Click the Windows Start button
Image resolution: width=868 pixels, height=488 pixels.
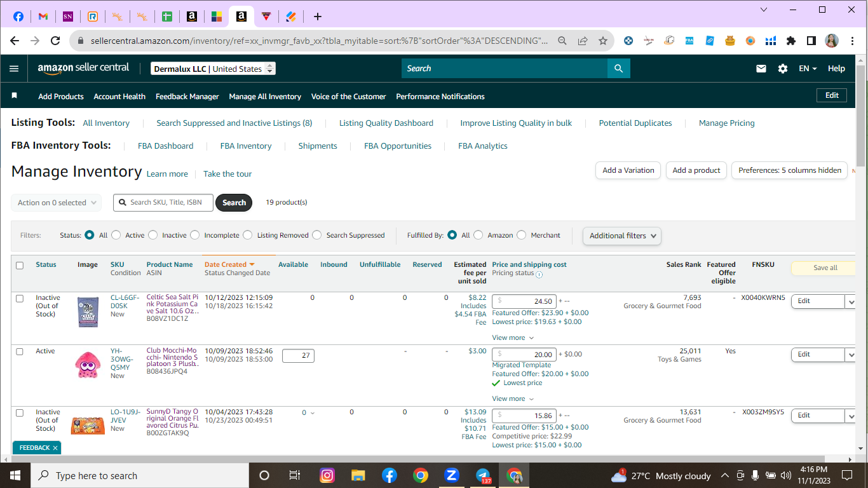coord(15,475)
